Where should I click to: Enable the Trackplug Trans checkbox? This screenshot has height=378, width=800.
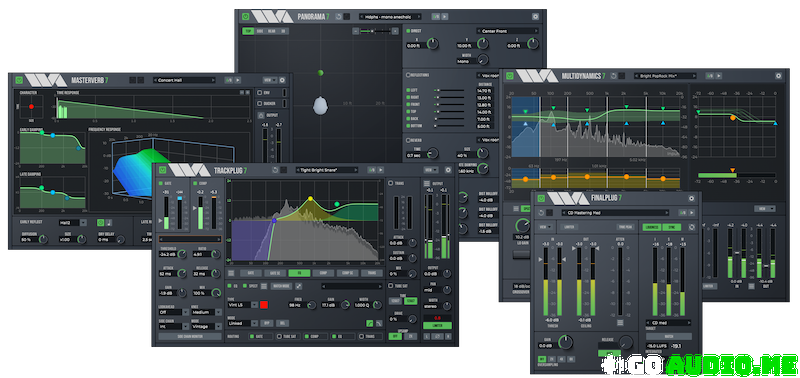tap(391, 183)
